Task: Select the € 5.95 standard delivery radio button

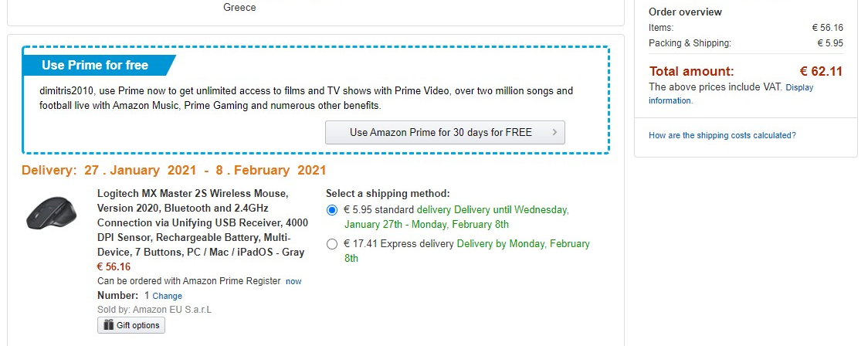Action: coord(332,210)
